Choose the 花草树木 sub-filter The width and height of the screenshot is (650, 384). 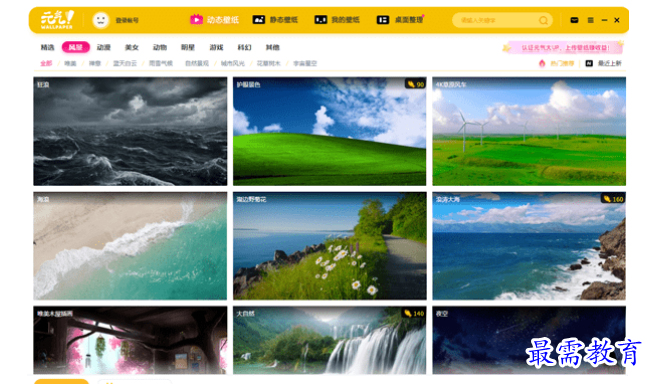tap(268, 63)
